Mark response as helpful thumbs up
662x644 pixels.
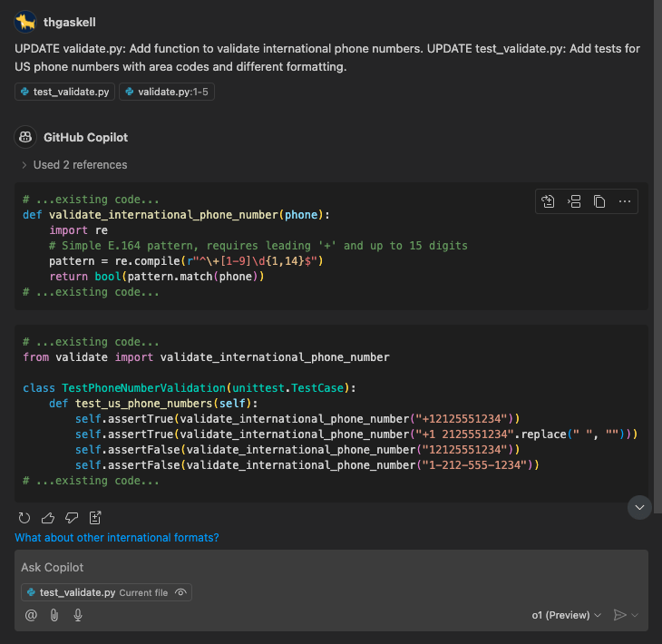[48, 517]
